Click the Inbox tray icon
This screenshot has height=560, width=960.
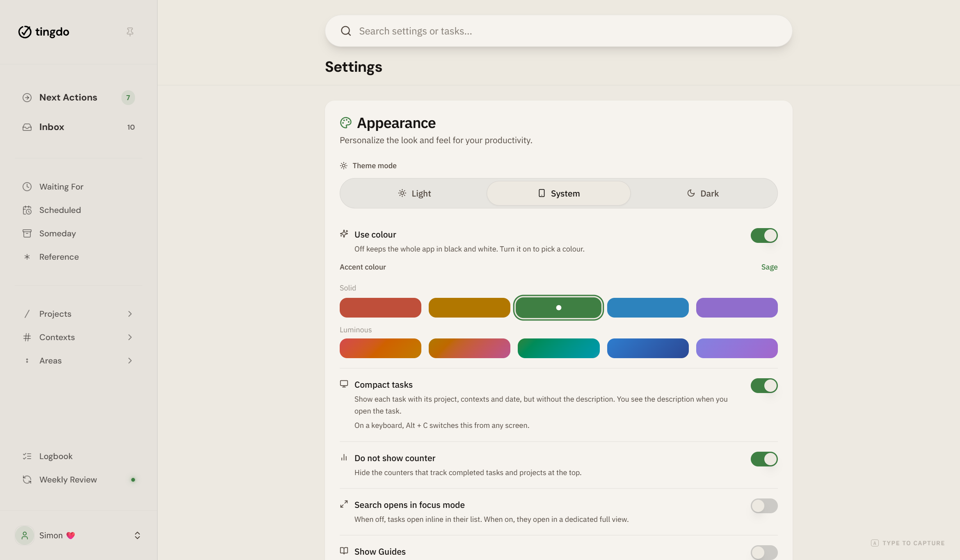(27, 127)
